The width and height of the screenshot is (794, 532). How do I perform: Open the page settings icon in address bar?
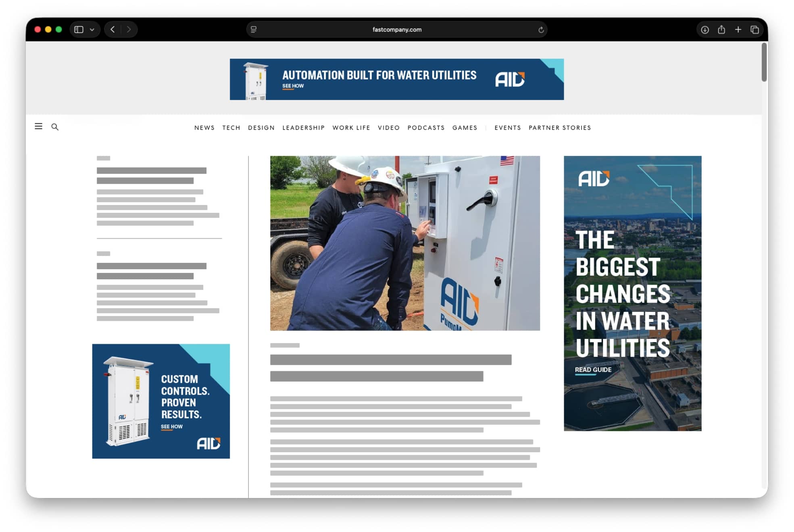(x=254, y=29)
